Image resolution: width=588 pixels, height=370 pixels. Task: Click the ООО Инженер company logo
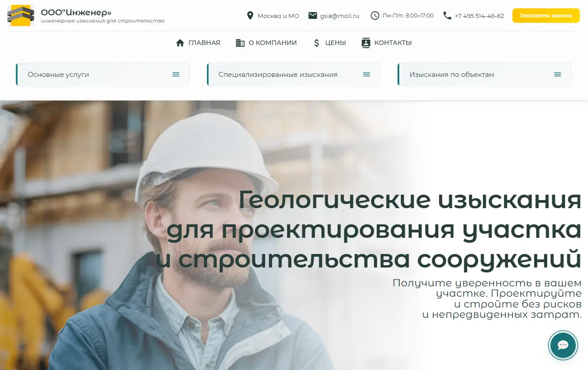[x=21, y=16]
